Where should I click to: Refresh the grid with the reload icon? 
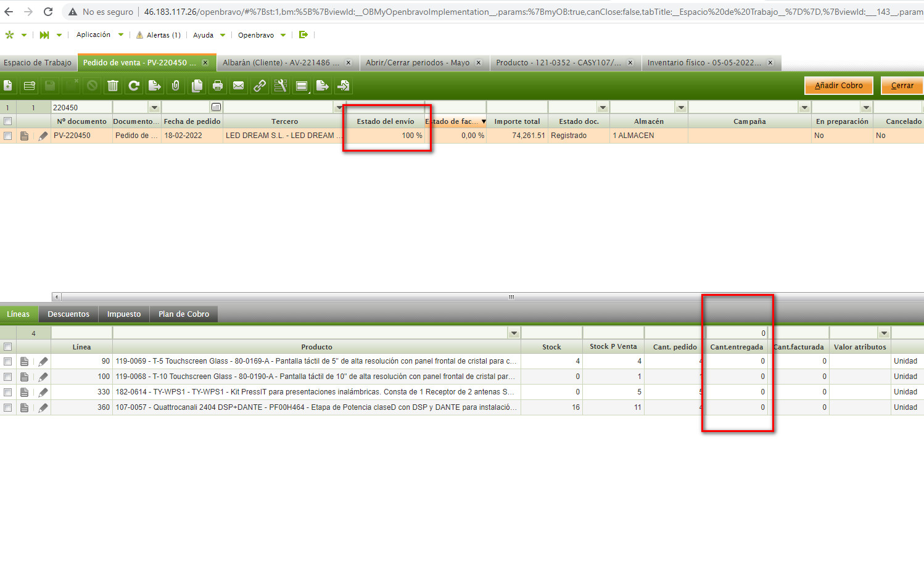(134, 86)
